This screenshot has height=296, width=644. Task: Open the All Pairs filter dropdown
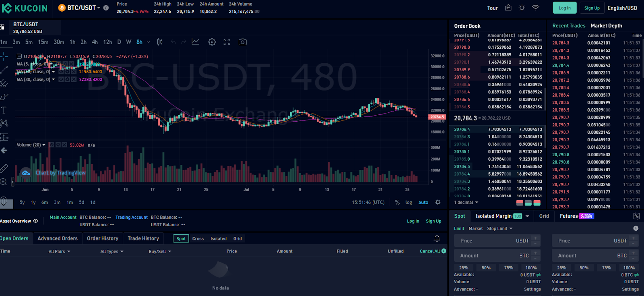(60, 251)
